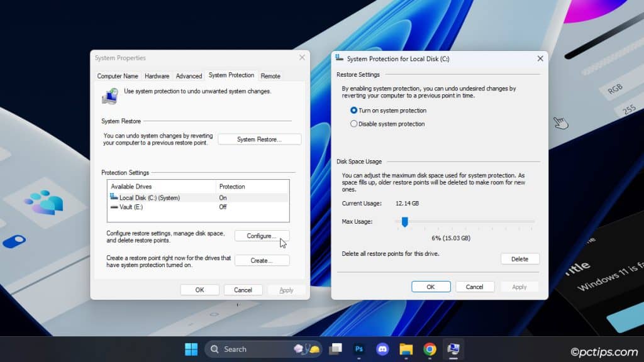Launch Google Chrome from the taskbar
This screenshot has width=644, height=362.
click(429, 349)
